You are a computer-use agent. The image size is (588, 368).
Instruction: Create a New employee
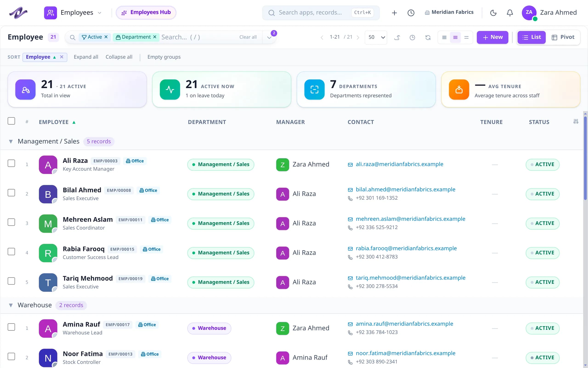[x=492, y=37]
